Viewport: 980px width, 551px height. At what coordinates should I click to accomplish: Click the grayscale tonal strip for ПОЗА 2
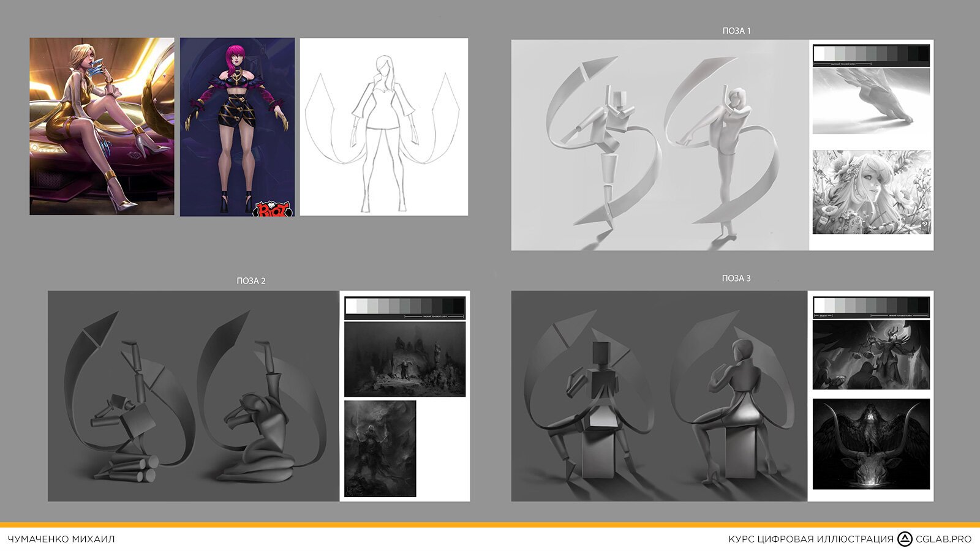[x=405, y=308]
